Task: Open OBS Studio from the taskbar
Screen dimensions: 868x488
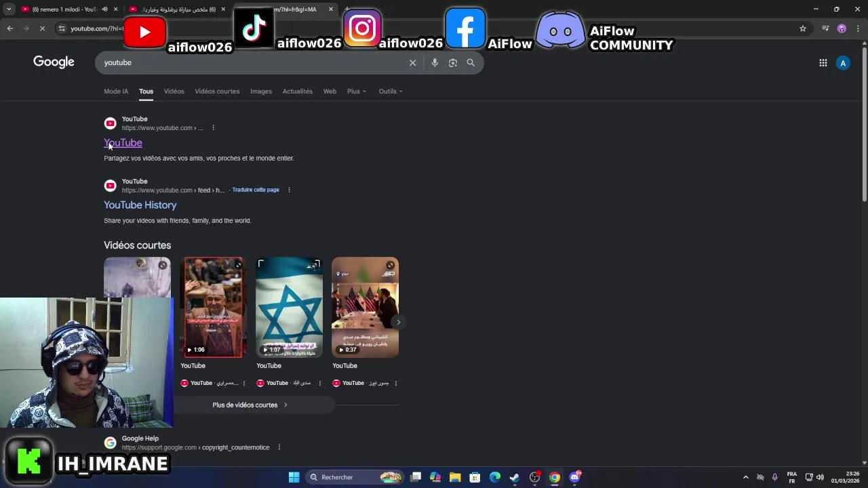Action: click(x=535, y=477)
